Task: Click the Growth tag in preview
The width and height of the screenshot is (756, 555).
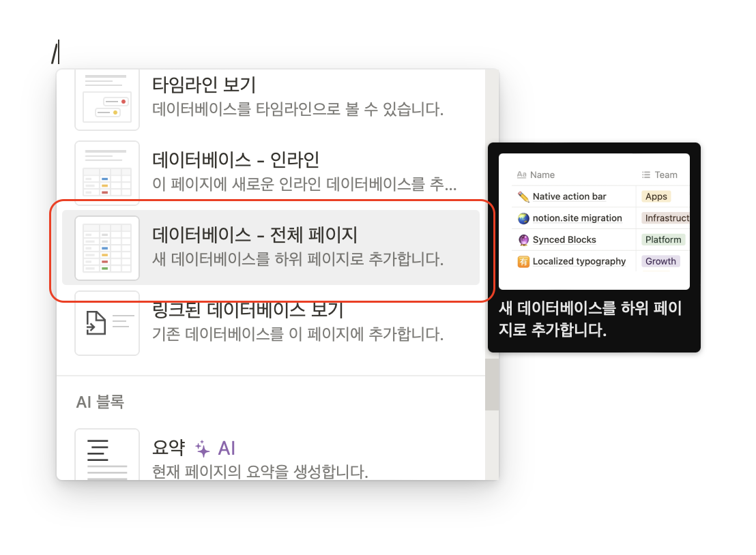Action: pyautogui.click(x=660, y=262)
